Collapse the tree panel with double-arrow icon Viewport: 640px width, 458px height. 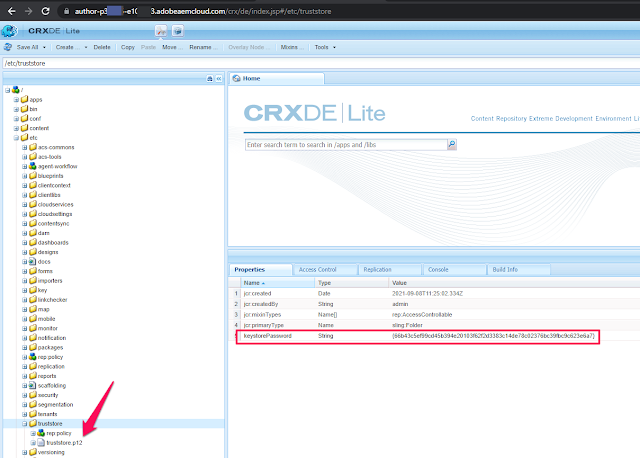pyautogui.click(x=219, y=78)
